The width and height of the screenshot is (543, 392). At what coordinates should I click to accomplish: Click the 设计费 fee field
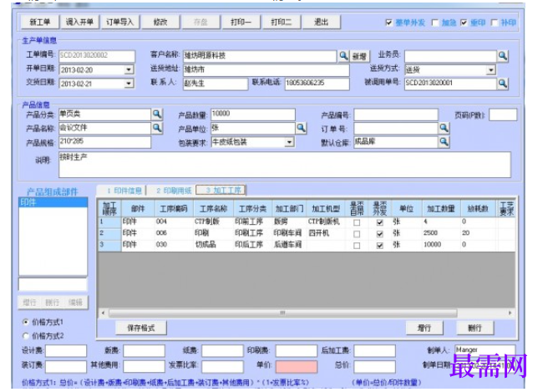(66, 351)
